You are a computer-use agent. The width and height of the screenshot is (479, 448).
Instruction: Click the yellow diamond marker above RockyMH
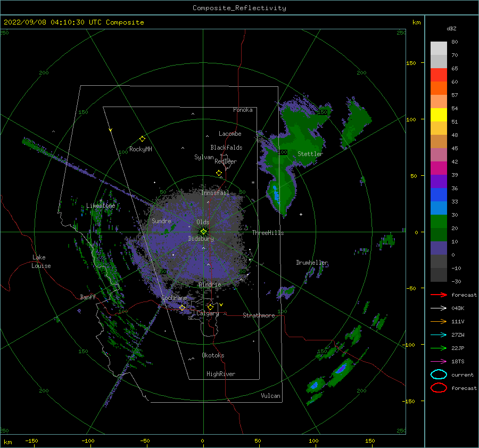click(142, 139)
